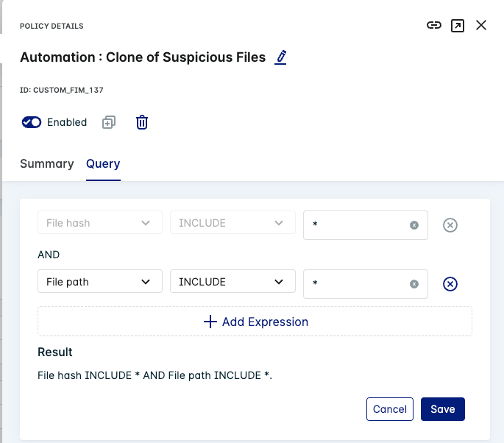Delete policy with trash icon
The image size is (504, 443).
pos(142,122)
